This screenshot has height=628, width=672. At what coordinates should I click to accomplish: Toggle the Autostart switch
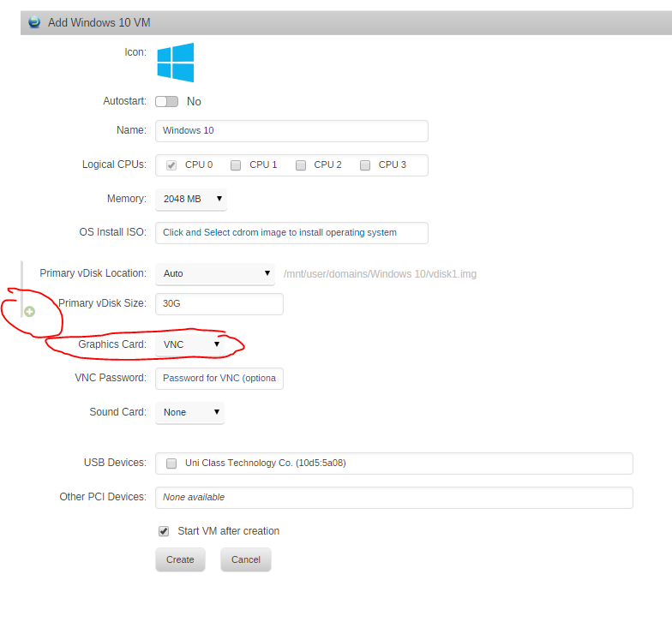[x=166, y=101]
